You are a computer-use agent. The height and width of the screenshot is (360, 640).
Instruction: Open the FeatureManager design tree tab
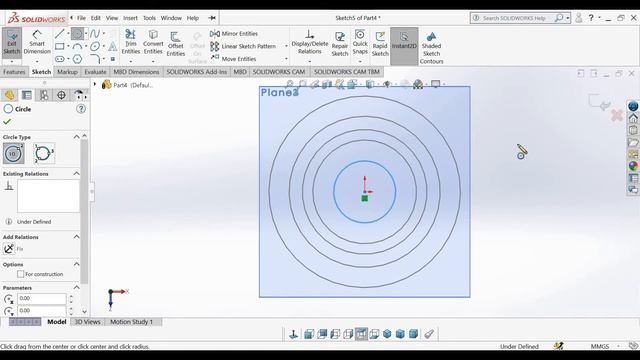pos(9,95)
